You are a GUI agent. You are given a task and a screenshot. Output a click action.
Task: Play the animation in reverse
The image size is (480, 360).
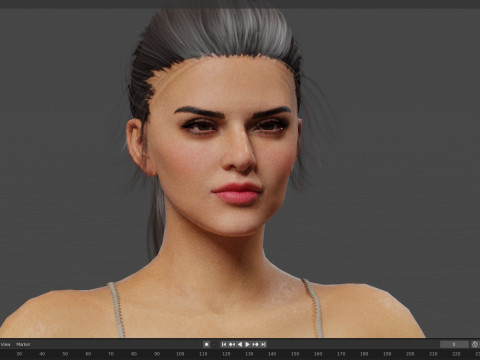240,344
